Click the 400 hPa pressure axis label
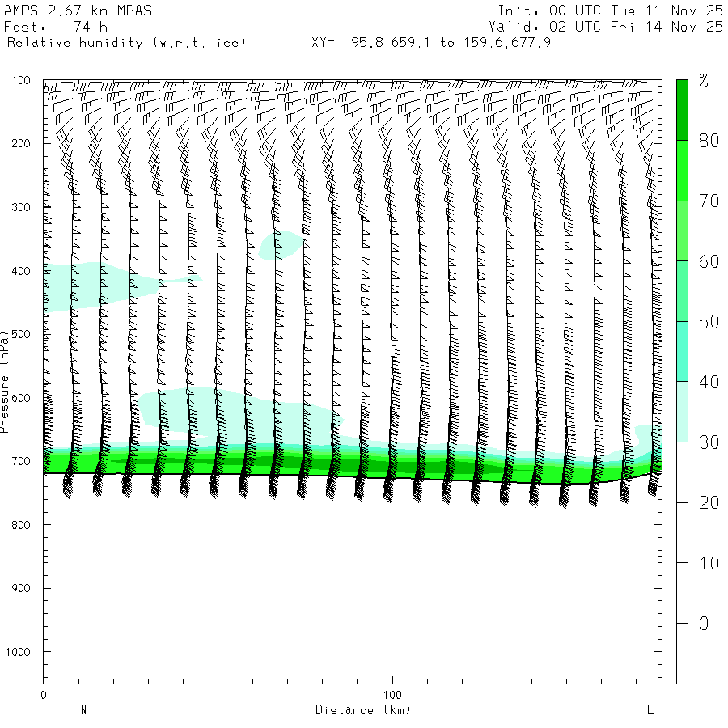This screenshot has width=728, height=728. pyautogui.click(x=21, y=271)
